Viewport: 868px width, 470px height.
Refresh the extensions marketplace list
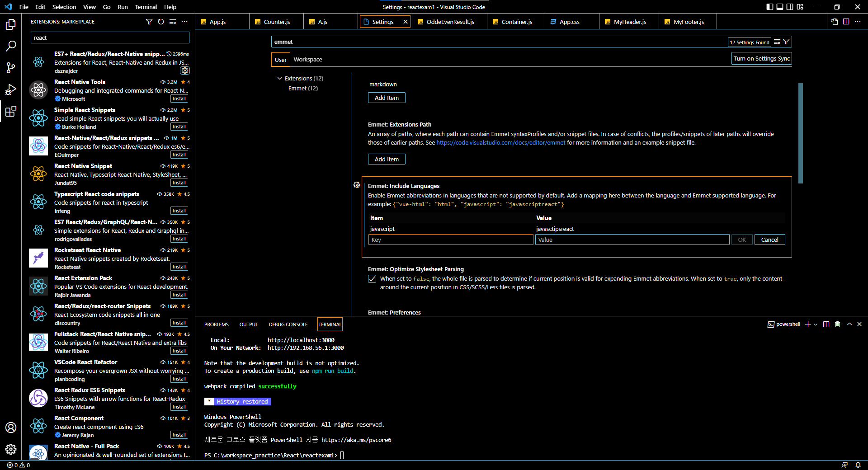[161, 22]
